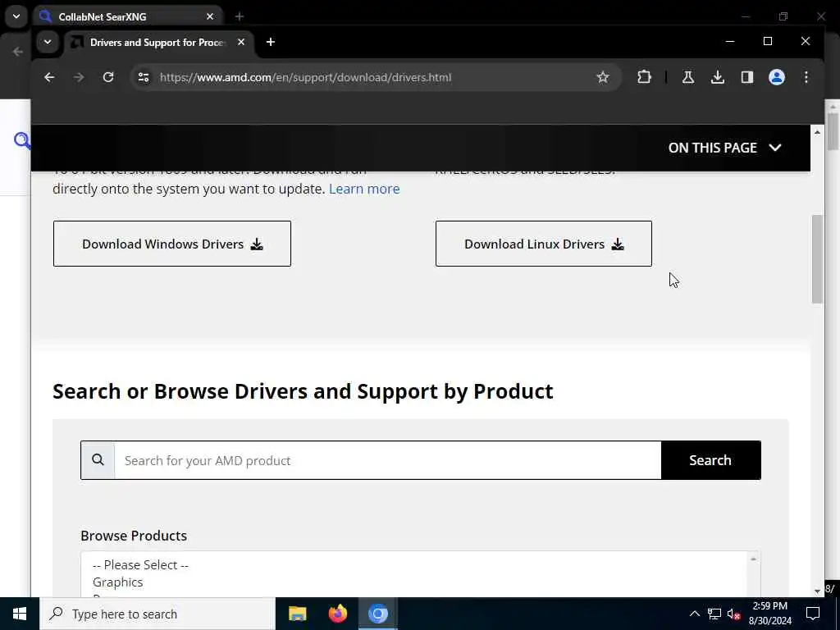Select Graphics in Browse Products list

[118, 582]
